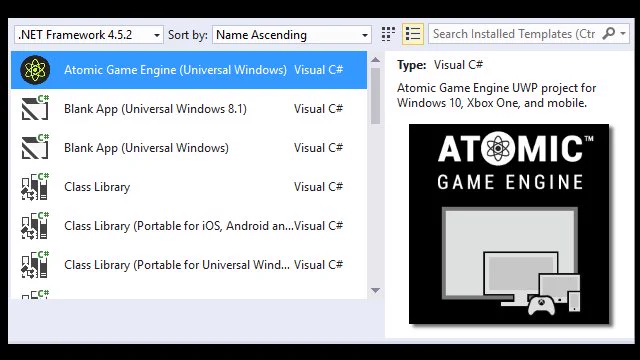Select Atomic Game Engine (Universal Windows) template
Screen dimensions: 640x360
click(x=189, y=70)
